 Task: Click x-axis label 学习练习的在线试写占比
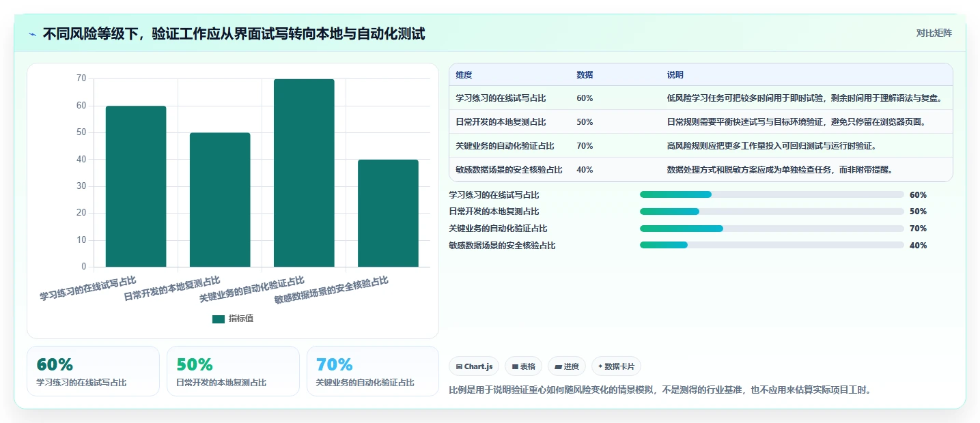coord(87,289)
